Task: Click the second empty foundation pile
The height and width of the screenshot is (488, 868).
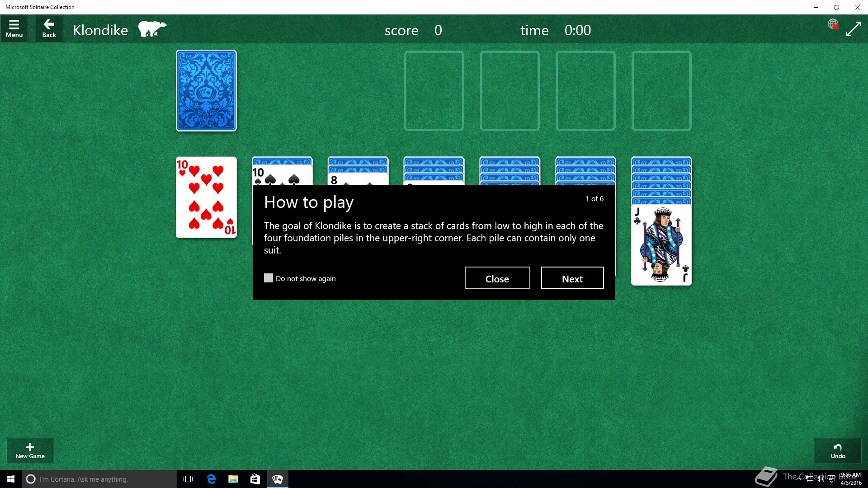Action: 510,91
